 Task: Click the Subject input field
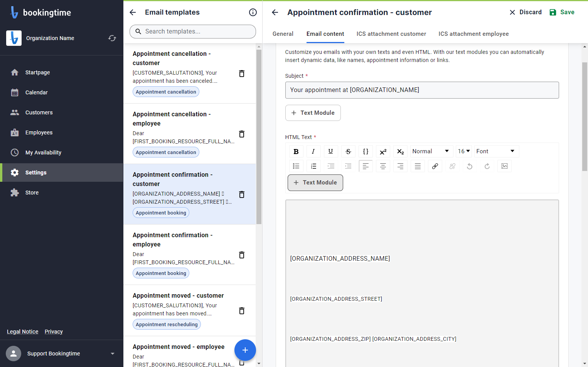[x=422, y=90]
